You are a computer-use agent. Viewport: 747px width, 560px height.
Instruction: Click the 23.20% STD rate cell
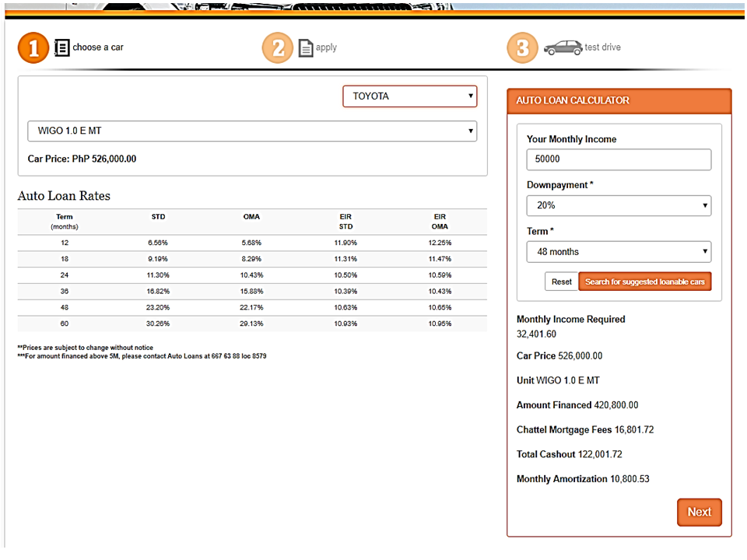[x=158, y=308]
